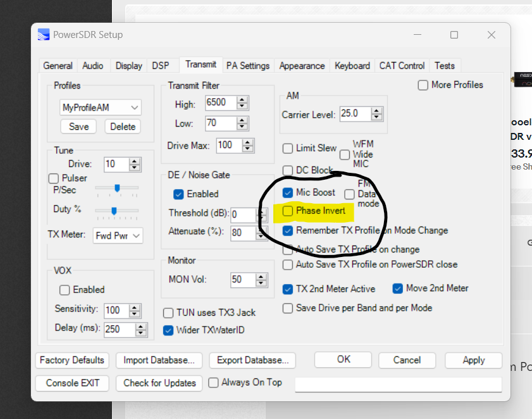Save the current transmit profile

[x=78, y=127]
